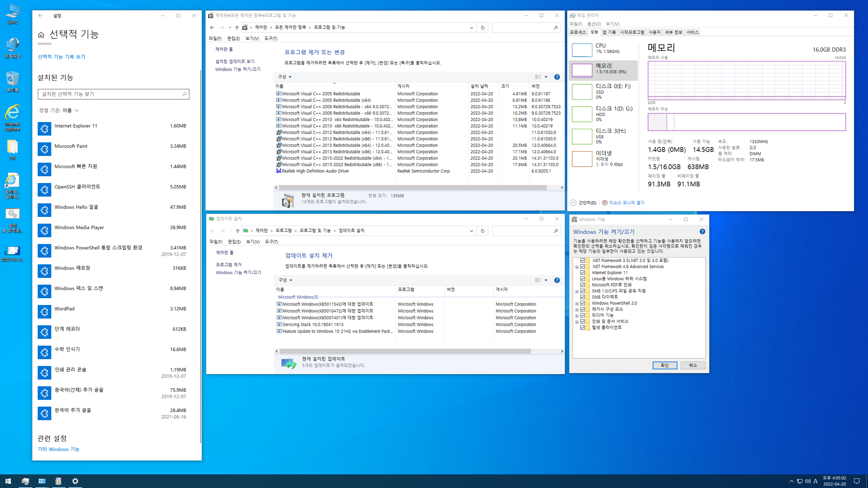Click help icon in Windows Features dialog
The height and width of the screenshot is (488, 868).
[x=702, y=232]
